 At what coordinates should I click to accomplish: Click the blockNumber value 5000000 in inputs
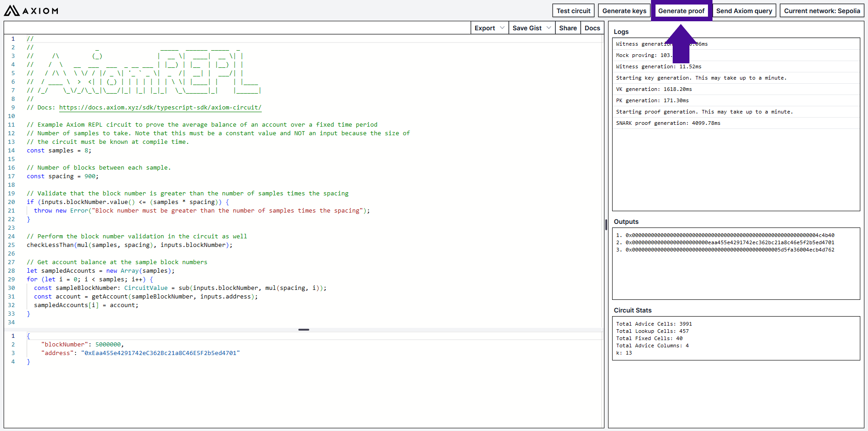point(108,345)
